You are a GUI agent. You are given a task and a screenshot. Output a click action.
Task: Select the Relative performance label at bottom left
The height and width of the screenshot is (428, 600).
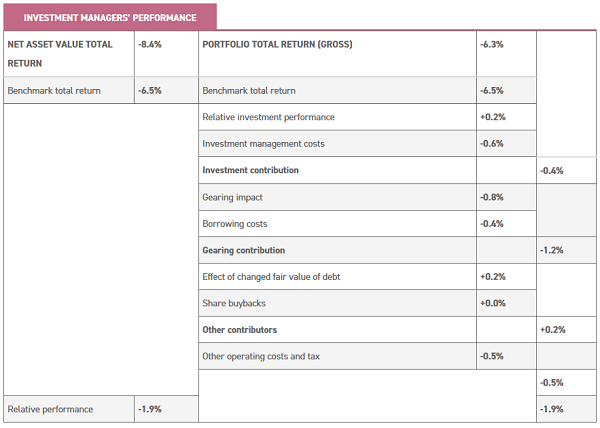coord(50,409)
